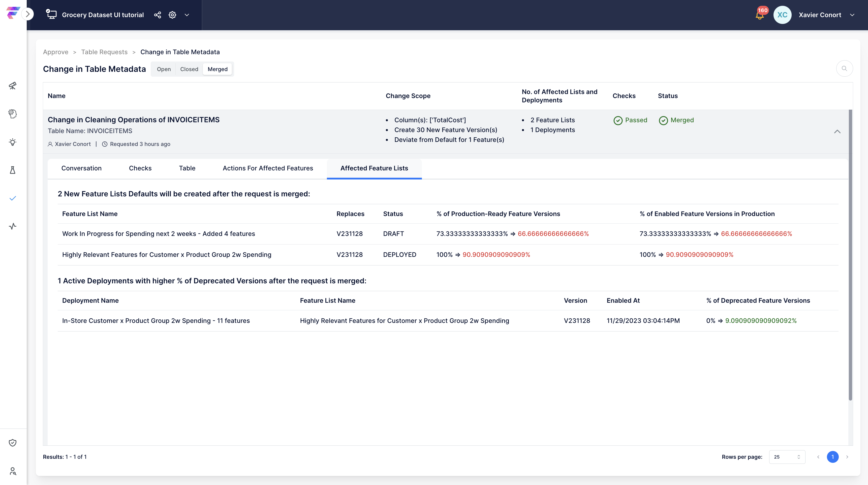This screenshot has height=485, width=868.
Task: Click the Name column header
Action: pos(57,96)
